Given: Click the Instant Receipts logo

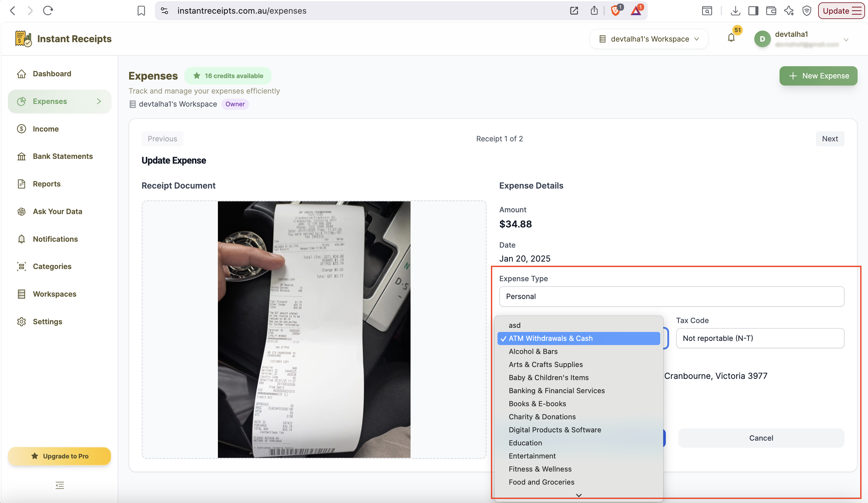Looking at the screenshot, I should pyautogui.click(x=63, y=39).
